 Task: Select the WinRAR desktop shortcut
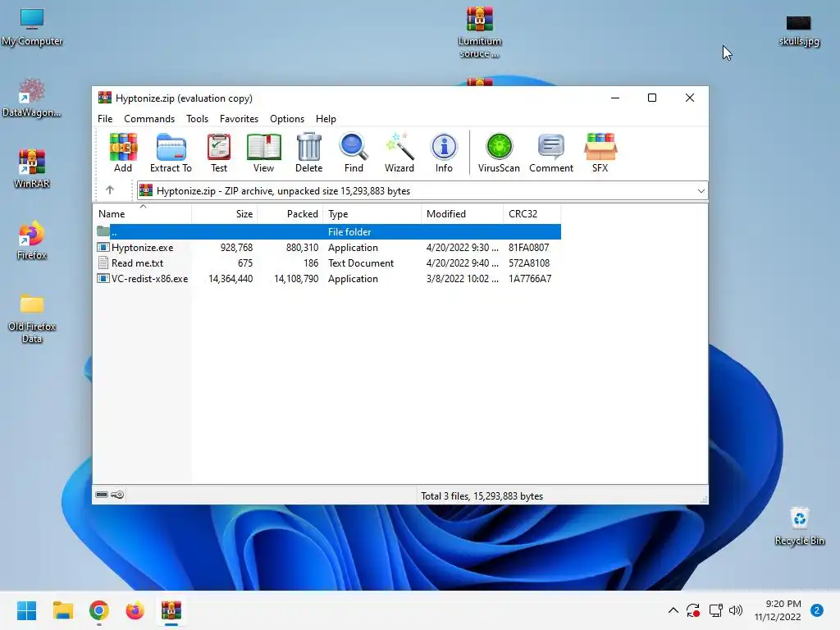(x=32, y=169)
